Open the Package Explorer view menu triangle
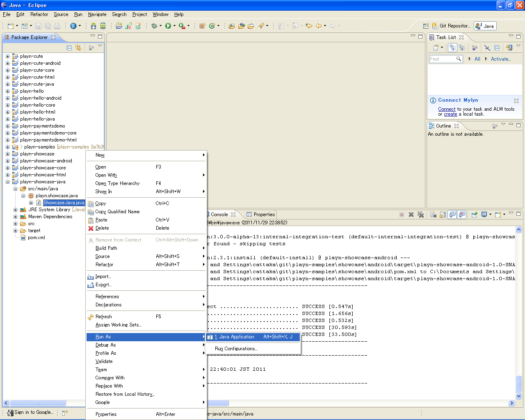 tap(100, 46)
